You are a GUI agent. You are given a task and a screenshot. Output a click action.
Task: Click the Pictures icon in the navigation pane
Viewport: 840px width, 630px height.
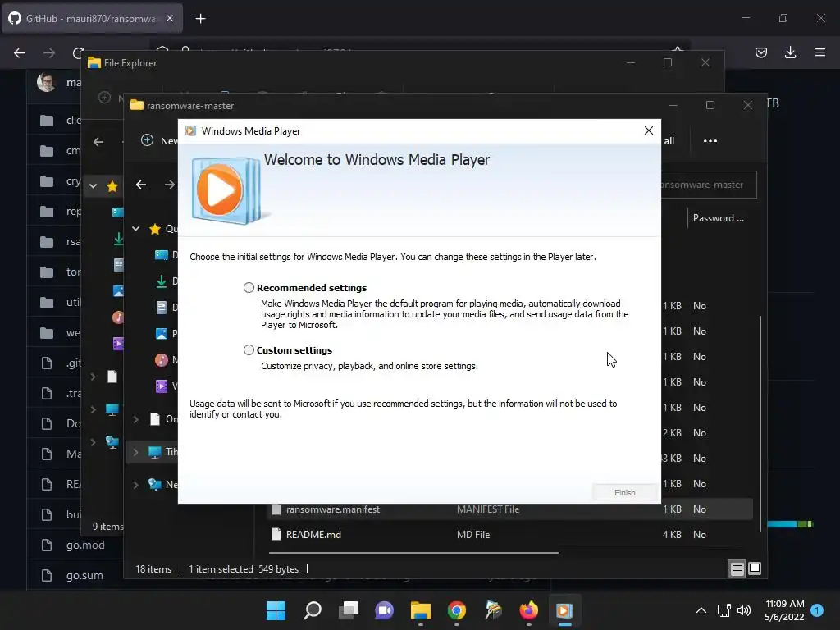(162, 334)
